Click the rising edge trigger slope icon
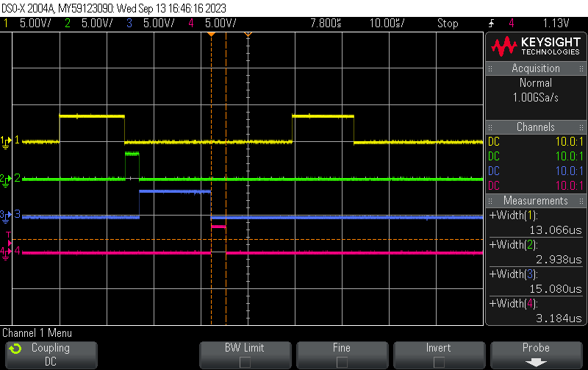588x370 pixels. pyautogui.click(x=491, y=24)
